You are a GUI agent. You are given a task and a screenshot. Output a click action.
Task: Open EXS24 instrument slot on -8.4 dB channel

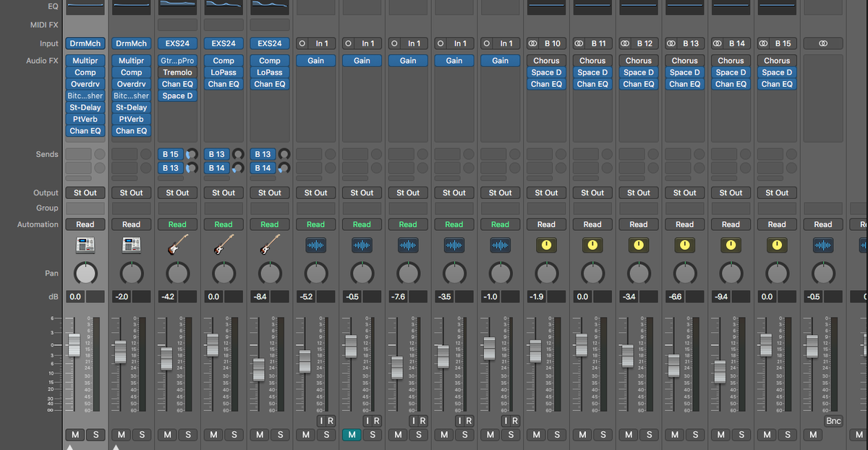270,43
